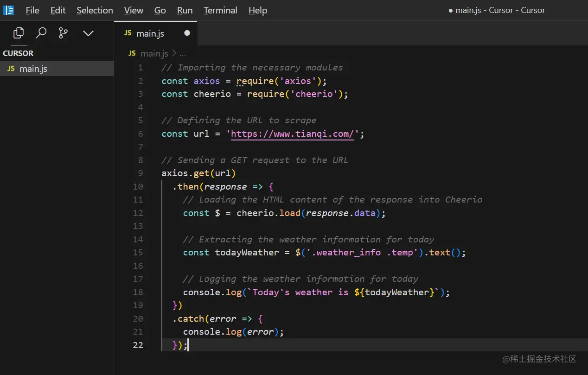588x375 pixels.
Task: Click '.then(response' on line 10
Action: click(210, 187)
